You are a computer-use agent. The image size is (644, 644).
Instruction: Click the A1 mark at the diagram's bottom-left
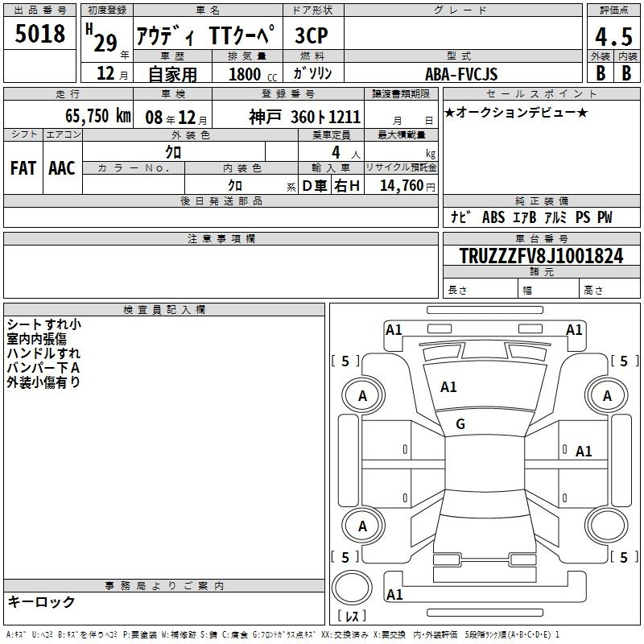(x=394, y=595)
